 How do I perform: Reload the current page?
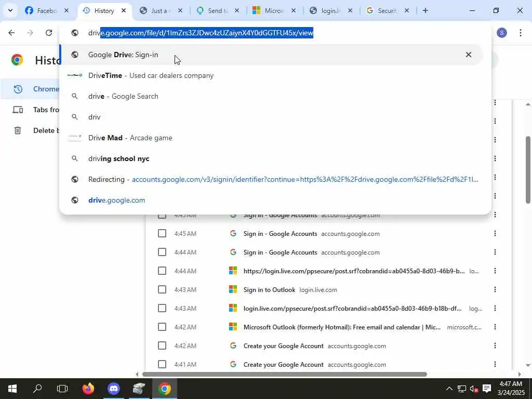pyautogui.click(x=49, y=33)
